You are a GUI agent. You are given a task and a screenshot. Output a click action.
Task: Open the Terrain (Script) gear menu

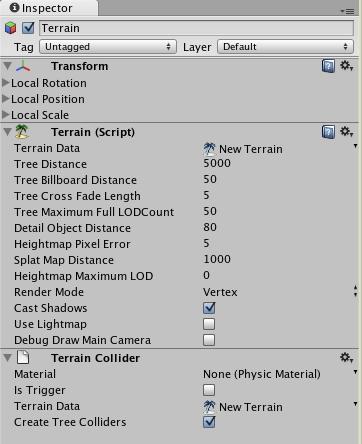click(x=346, y=131)
